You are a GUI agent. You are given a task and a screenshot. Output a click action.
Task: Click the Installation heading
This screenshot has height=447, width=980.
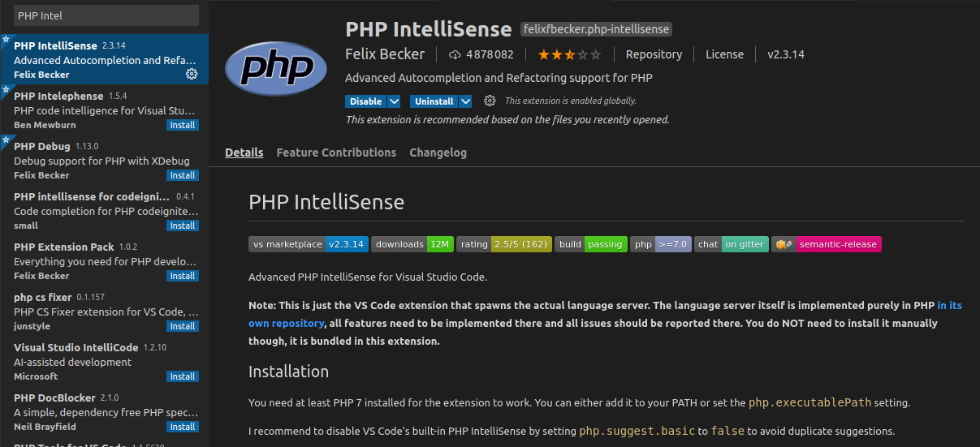(x=288, y=372)
